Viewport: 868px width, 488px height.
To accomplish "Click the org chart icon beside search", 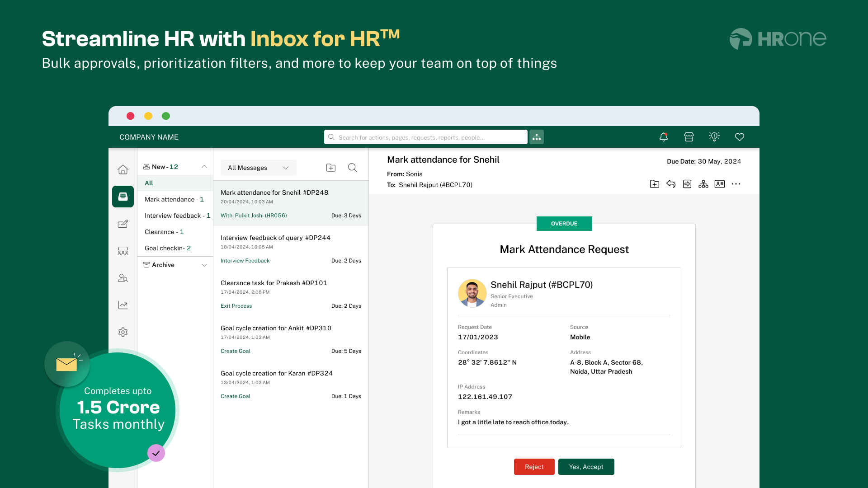I will coord(536,137).
